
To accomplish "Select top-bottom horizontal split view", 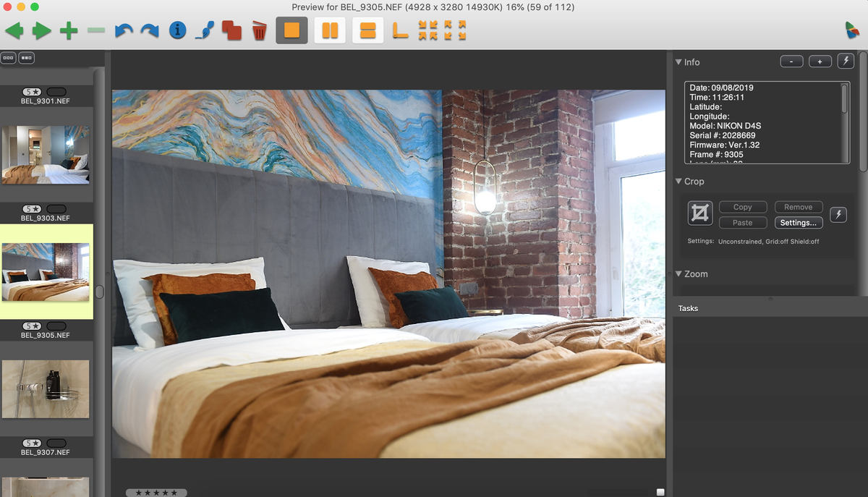I will 367,30.
